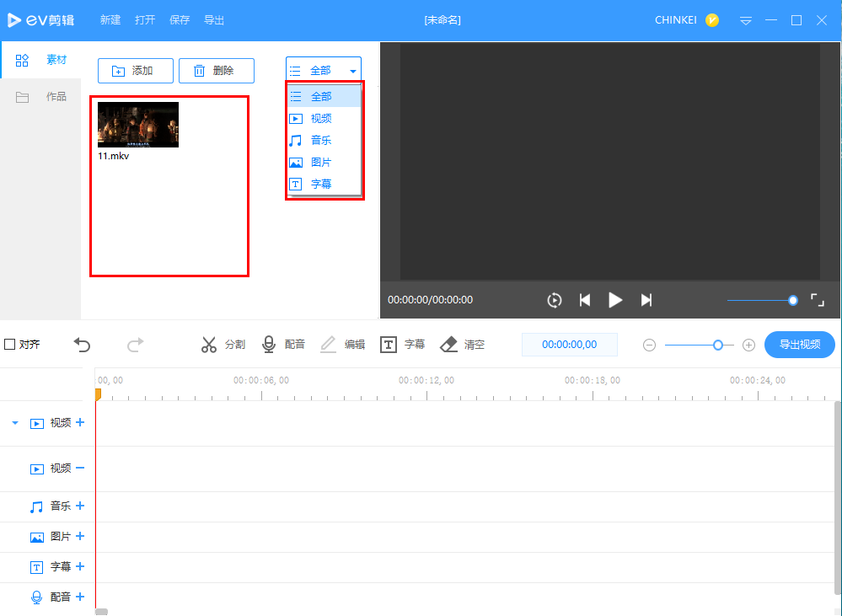Click the timeline zoom slider handle
842x616 pixels.
[718, 345]
